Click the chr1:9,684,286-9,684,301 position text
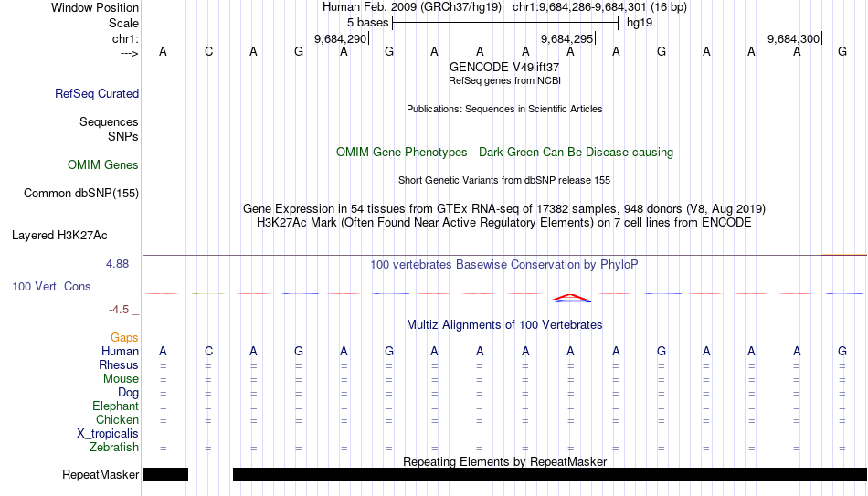The height and width of the screenshot is (496, 868). click(x=599, y=7)
